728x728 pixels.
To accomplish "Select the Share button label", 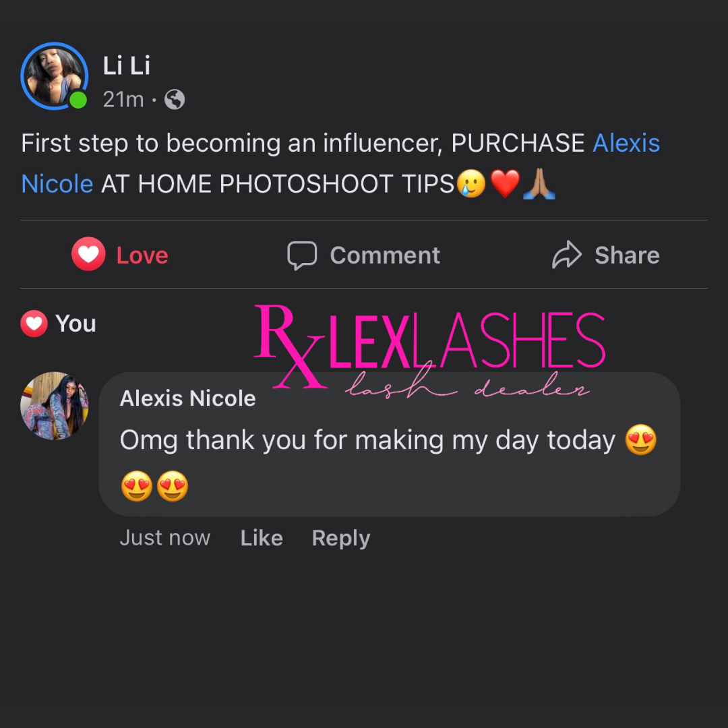I will click(628, 255).
